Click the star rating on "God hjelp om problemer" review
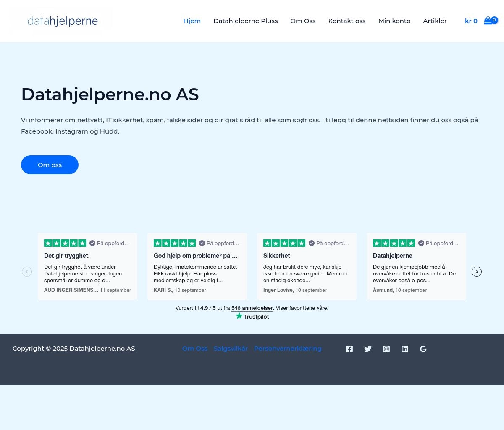Screen dimensions: 504x430 coord(175,243)
